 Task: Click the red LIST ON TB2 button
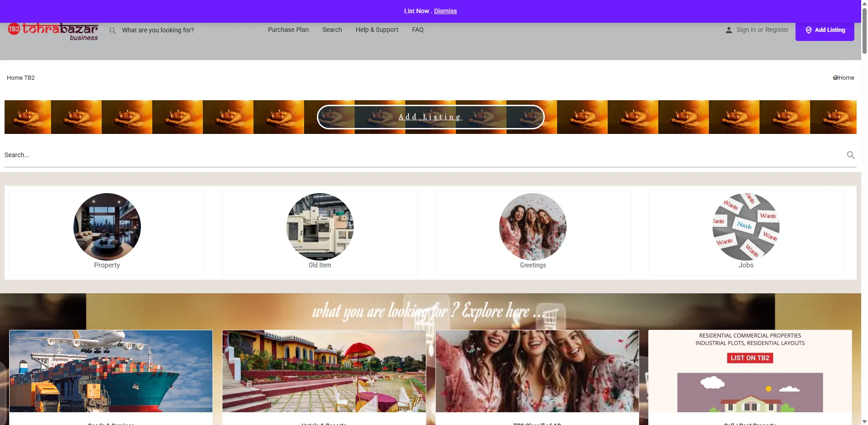750,358
